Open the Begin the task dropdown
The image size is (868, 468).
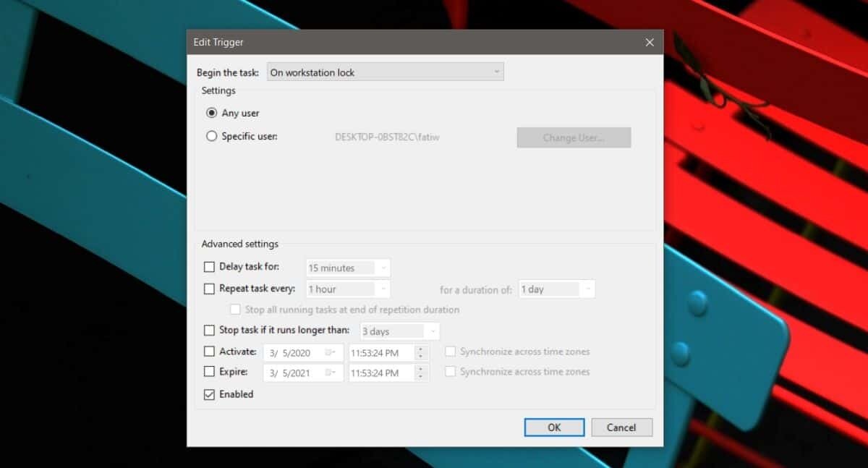pyautogui.click(x=385, y=72)
